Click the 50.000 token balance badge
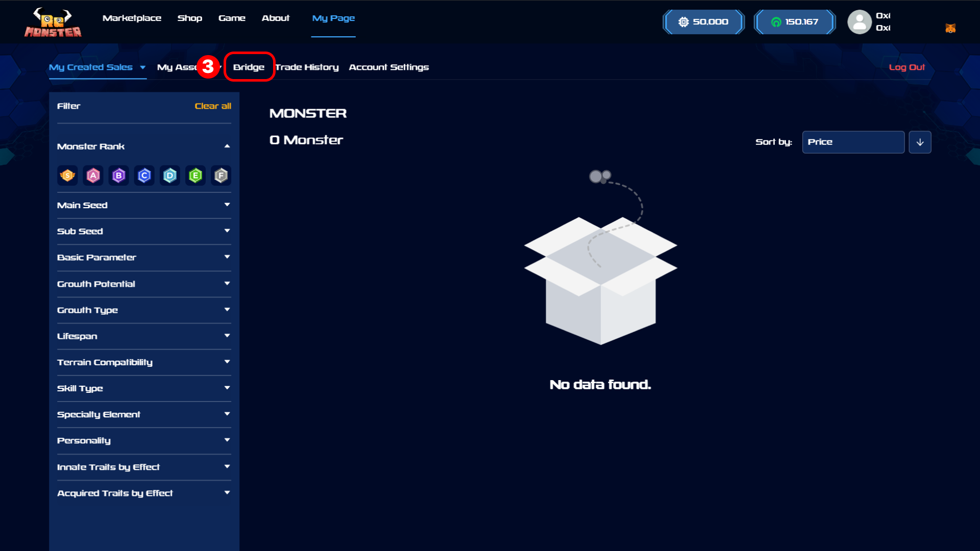This screenshot has width=980, height=551. coord(703,22)
